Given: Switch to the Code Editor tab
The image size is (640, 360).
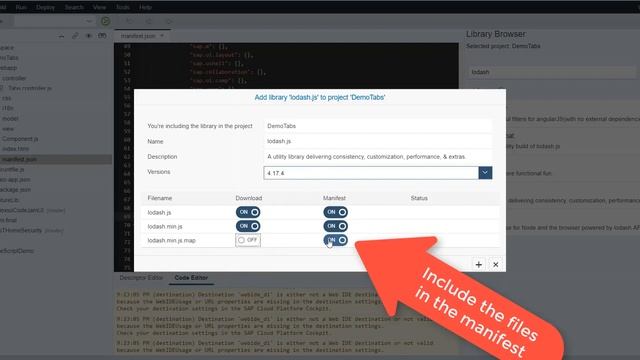Looking at the screenshot, I should 191,278.
